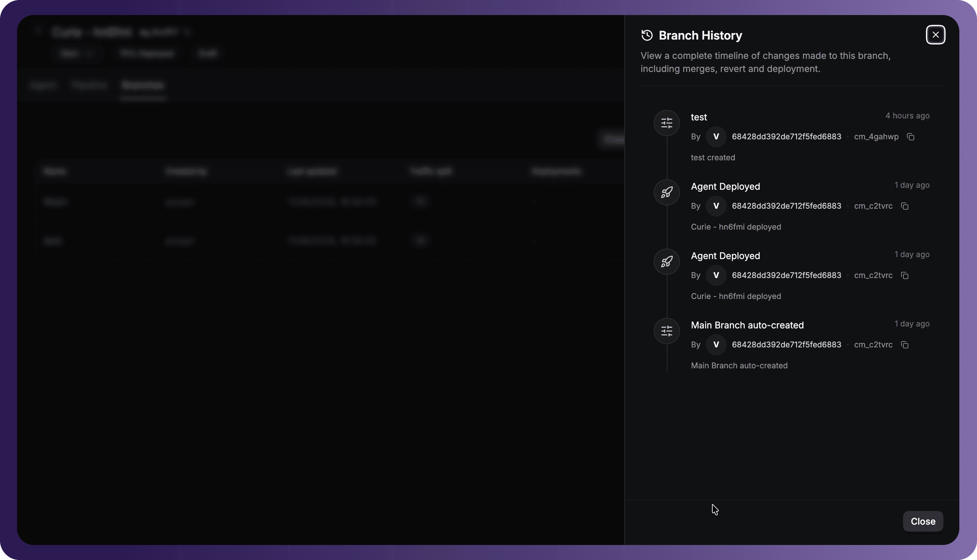The image size is (977, 560).
Task: Click the V avatar in the Main Branch auto-created entry
Action: 716,345
